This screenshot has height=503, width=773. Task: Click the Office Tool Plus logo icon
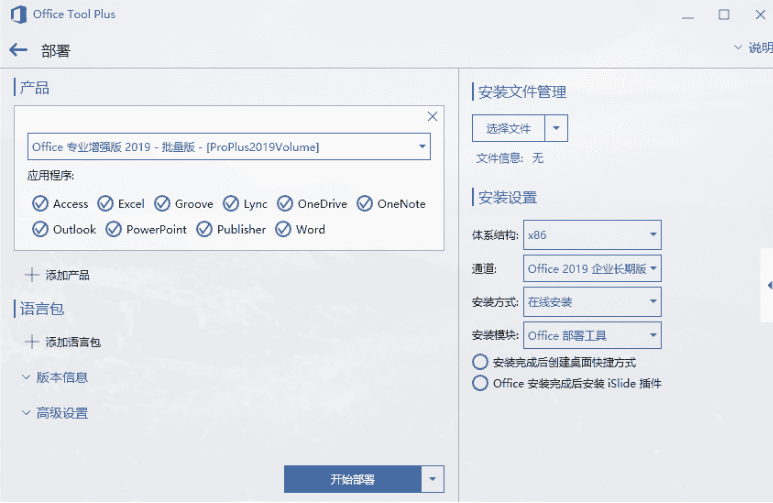click(x=19, y=14)
